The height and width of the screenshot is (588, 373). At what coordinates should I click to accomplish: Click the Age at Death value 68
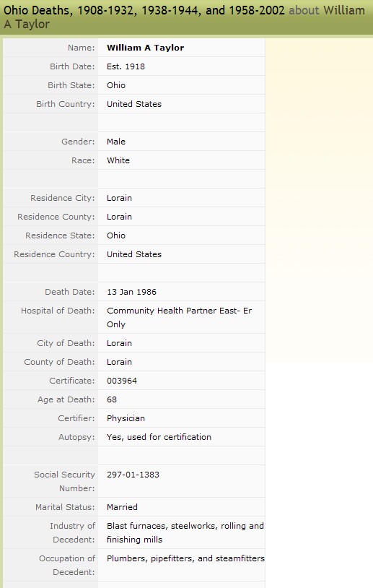coord(112,399)
